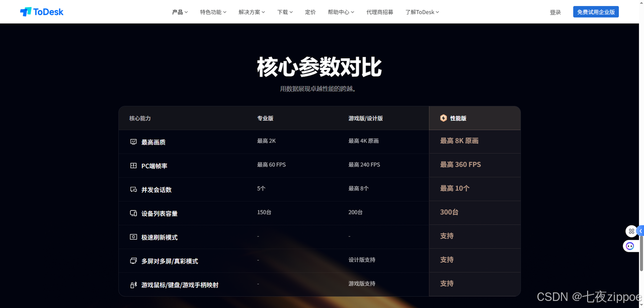Open the floating chat assistant icon
The width and height of the screenshot is (644, 308).
pyautogui.click(x=629, y=246)
